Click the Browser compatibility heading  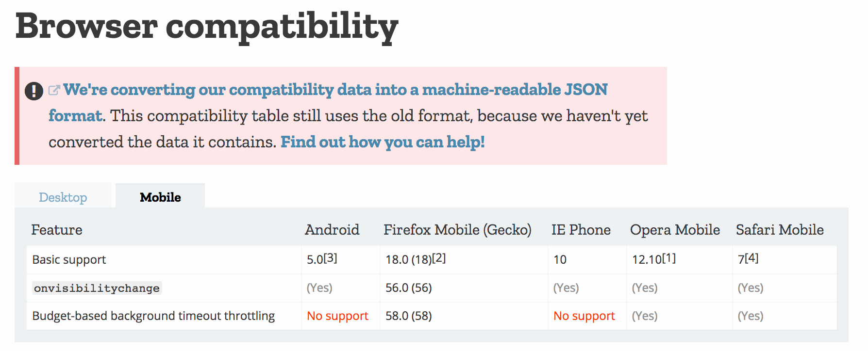tap(207, 27)
